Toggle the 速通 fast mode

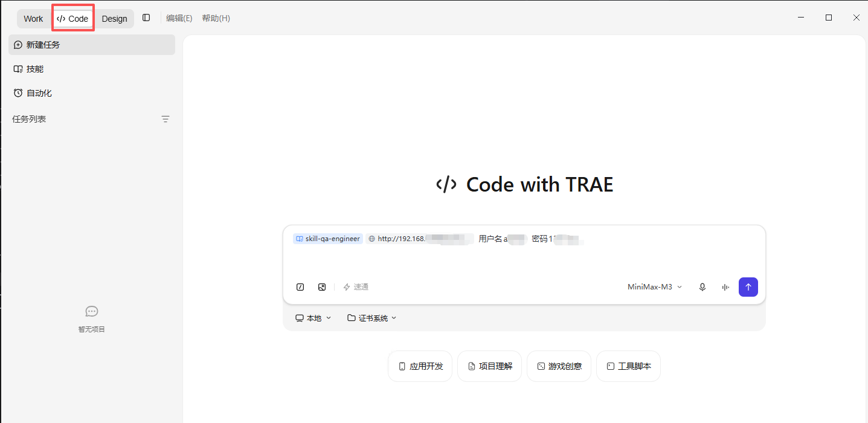click(356, 287)
